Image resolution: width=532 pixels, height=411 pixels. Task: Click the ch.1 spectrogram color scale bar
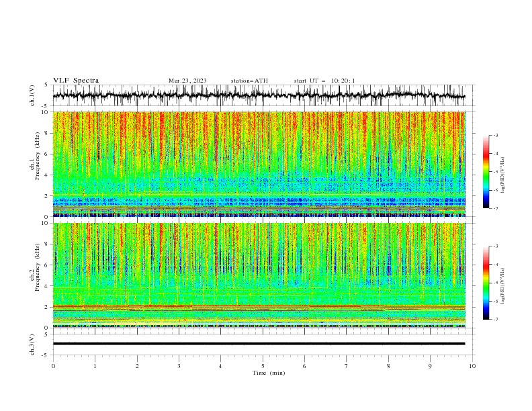tap(486, 172)
